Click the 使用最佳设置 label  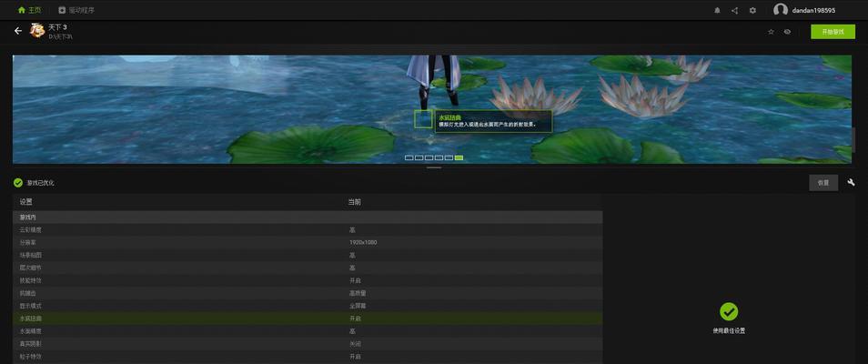tap(729, 330)
